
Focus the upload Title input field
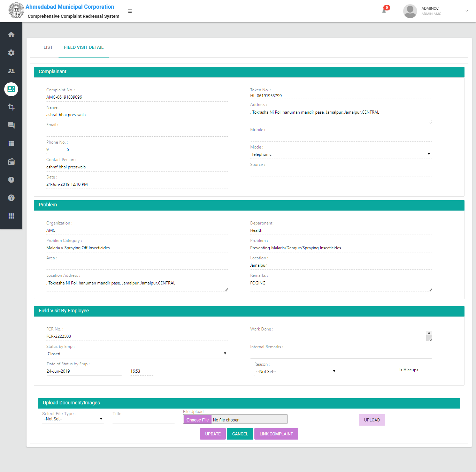[144, 420]
